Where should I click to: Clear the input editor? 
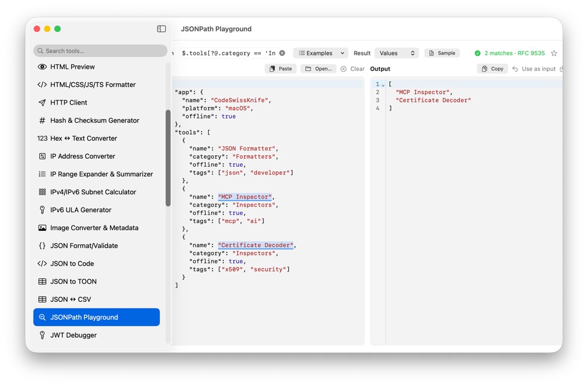point(352,69)
